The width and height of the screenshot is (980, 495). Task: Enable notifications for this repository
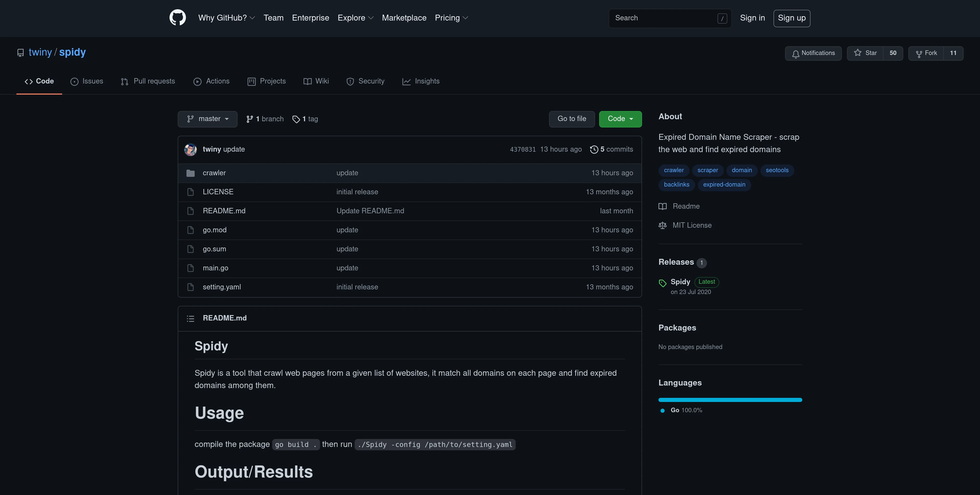pos(813,53)
